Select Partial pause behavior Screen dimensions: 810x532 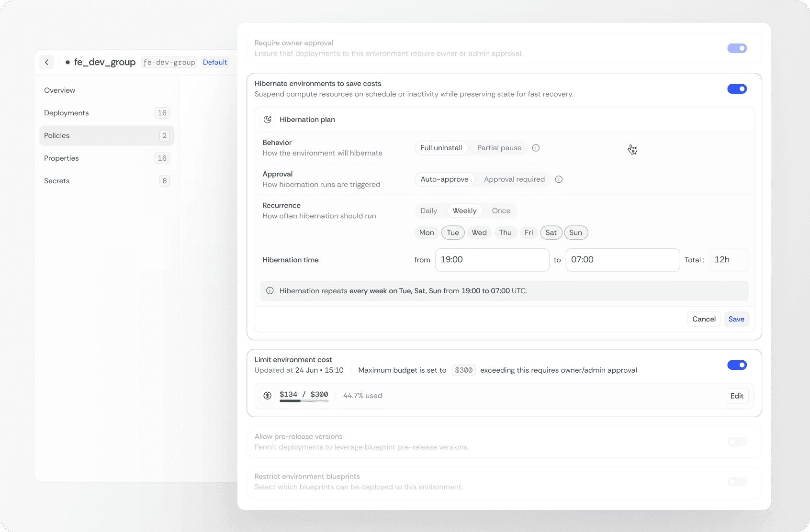click(x=499, y=148)
